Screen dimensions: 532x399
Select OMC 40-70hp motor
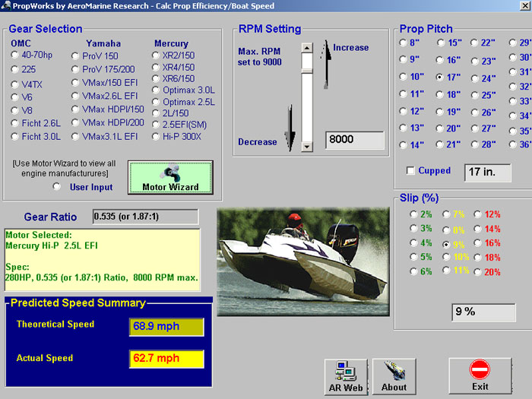tap(14, 55)
